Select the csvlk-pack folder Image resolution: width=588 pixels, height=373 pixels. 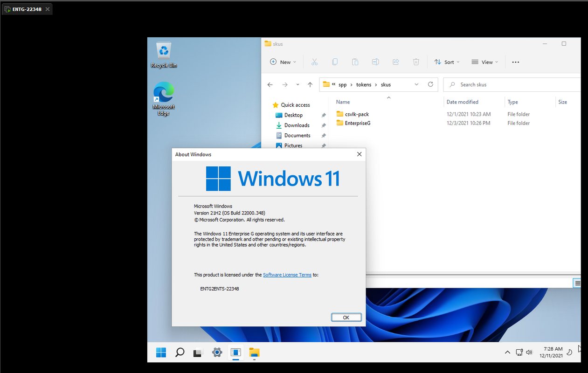357,114
